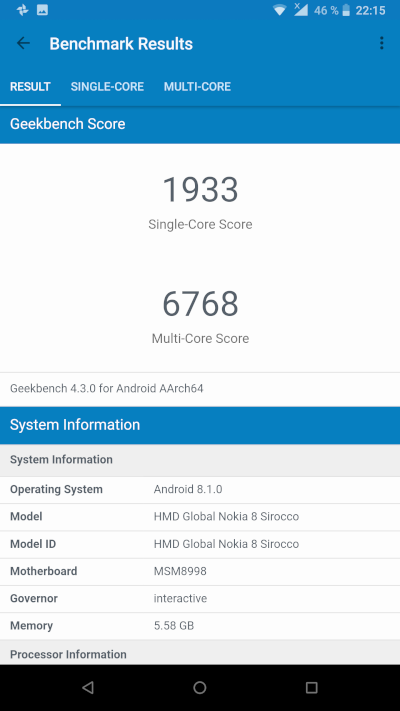Screen dimensions: 400x711
Task: Open the three-dot overflow menu
Action: tap(381, 44)
